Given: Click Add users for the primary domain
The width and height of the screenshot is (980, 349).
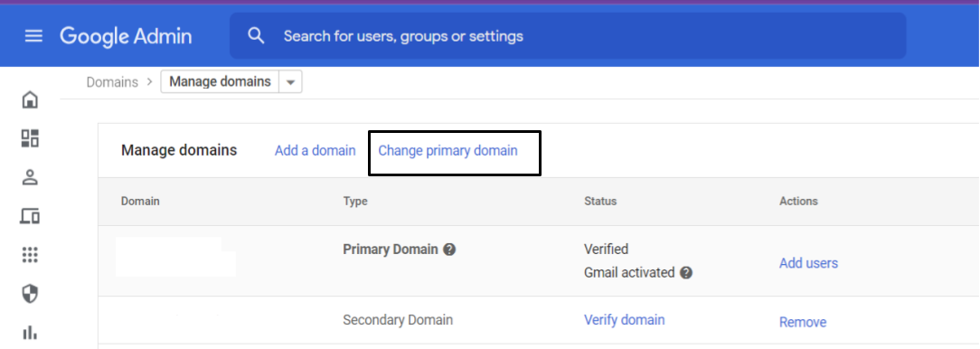Looking at the screenshot, I should pyautogui.click(x=809, y=263).
